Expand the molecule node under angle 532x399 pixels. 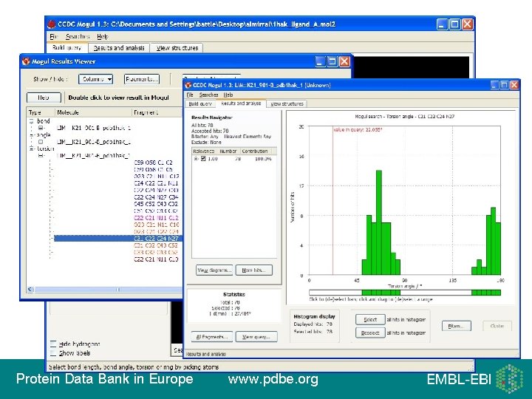point(41,142)
